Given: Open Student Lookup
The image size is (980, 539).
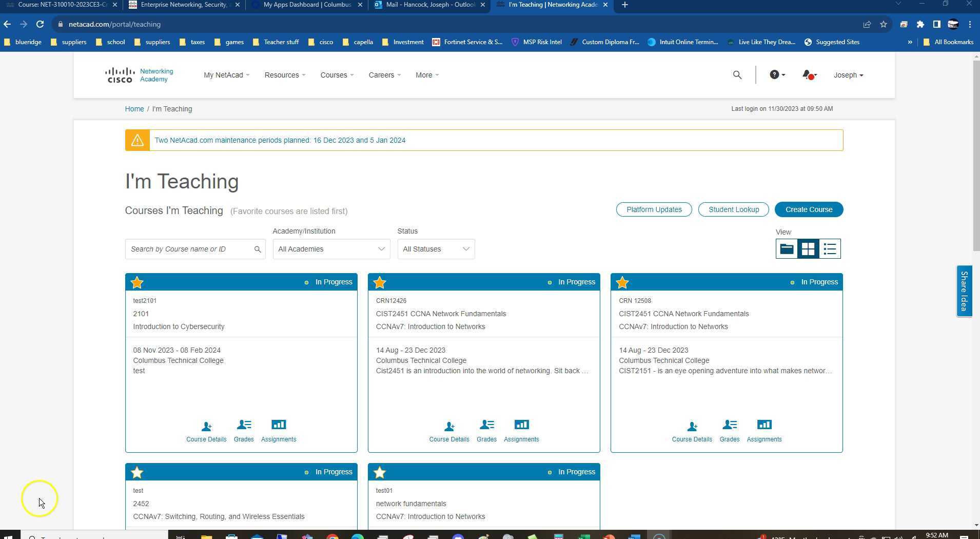Looking at the screenshot, I should [x=733, y=209].
